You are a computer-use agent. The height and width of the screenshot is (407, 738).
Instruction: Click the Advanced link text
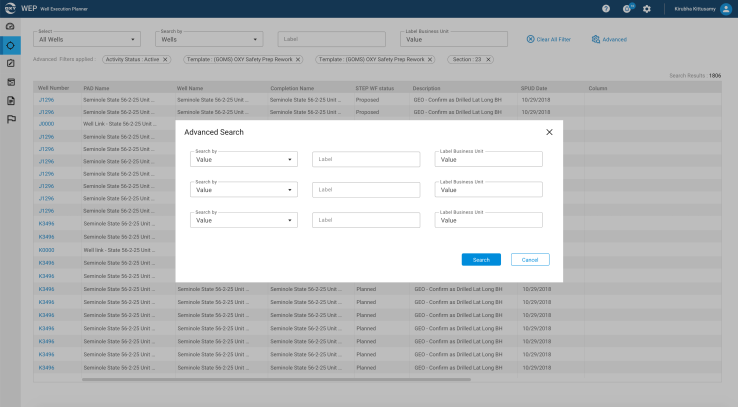614,40
